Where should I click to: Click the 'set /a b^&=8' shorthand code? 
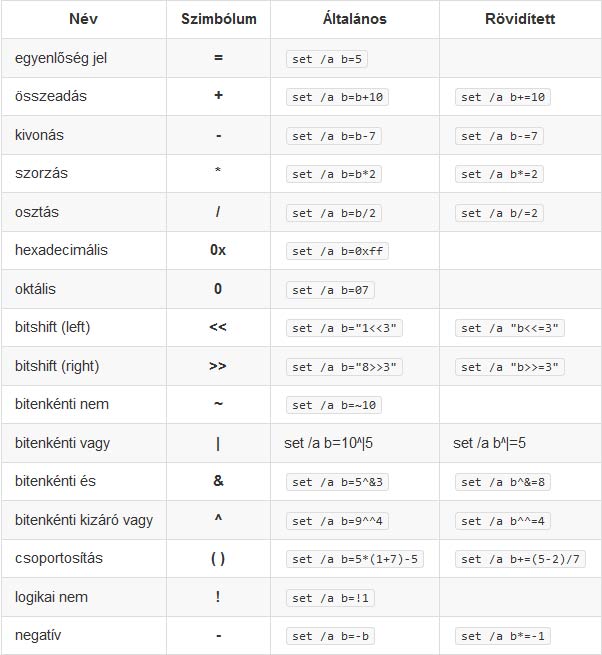click(503, 482)
